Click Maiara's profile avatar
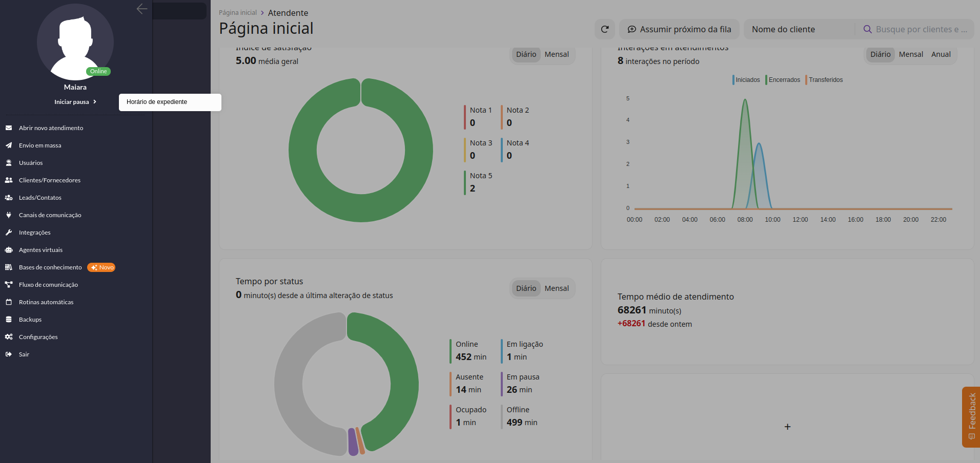The width and height of the screenshot is (980, 463). [x=75, y=42]
